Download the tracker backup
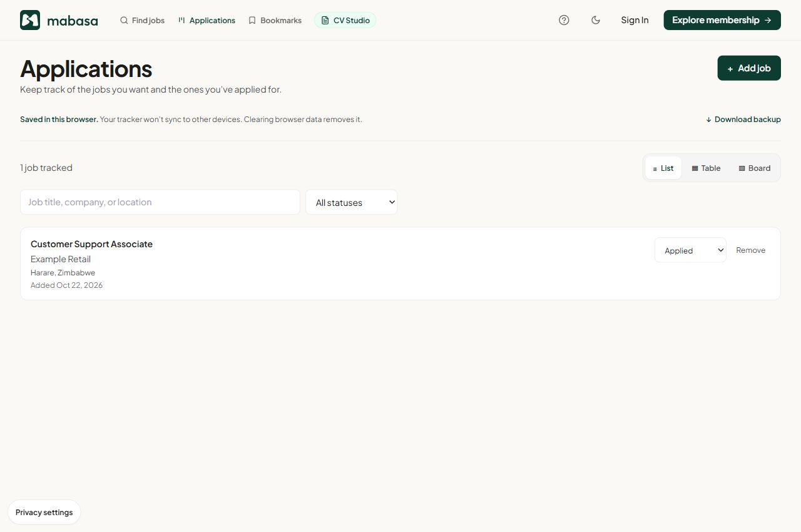 (743, 120)
